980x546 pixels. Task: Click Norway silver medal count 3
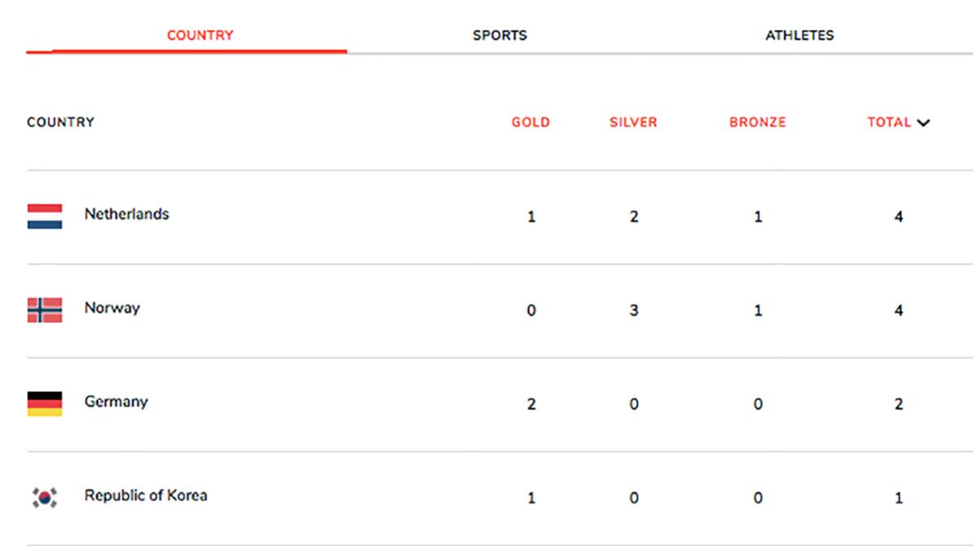[634, 311]
